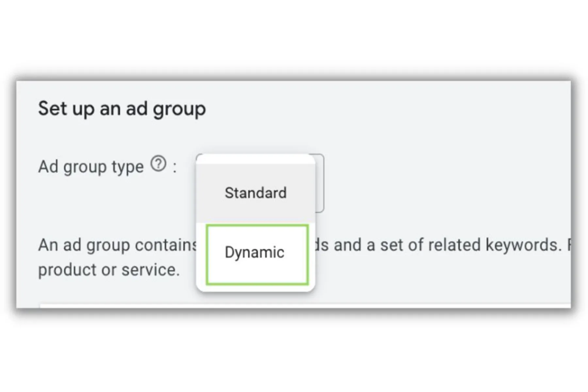Click the Ad group type help icon

(x=158, y=164)
